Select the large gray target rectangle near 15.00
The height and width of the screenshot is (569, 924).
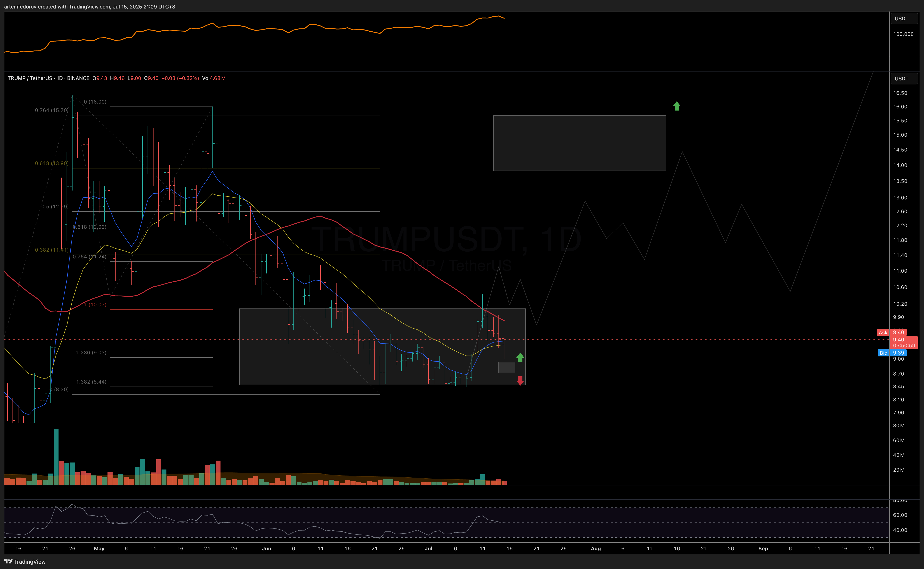pyautogui.click(x=579, y=143)
